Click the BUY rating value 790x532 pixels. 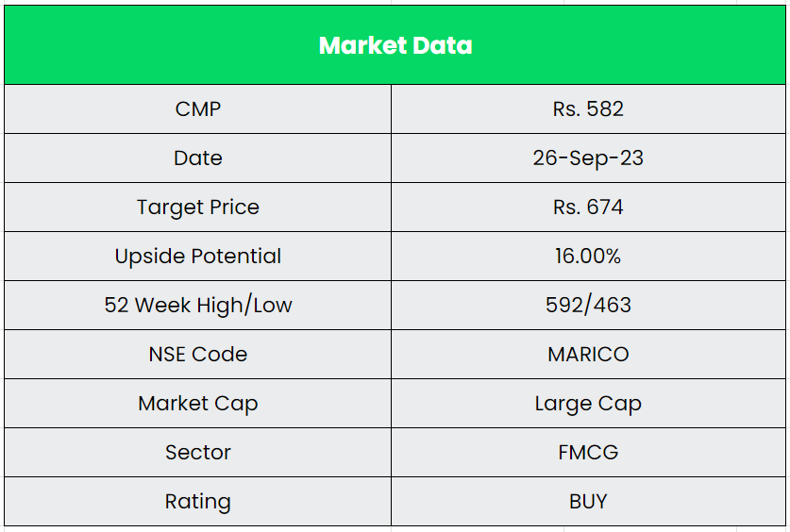(588, 502)
